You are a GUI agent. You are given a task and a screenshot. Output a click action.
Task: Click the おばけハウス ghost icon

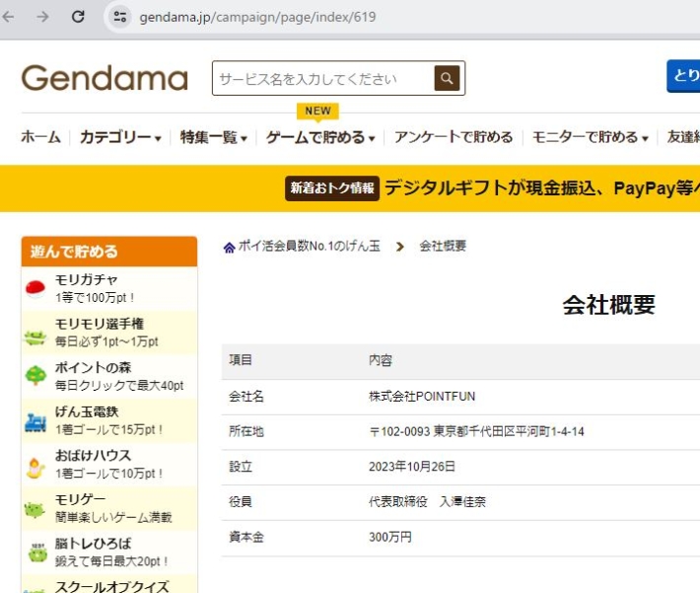point(35,468)
